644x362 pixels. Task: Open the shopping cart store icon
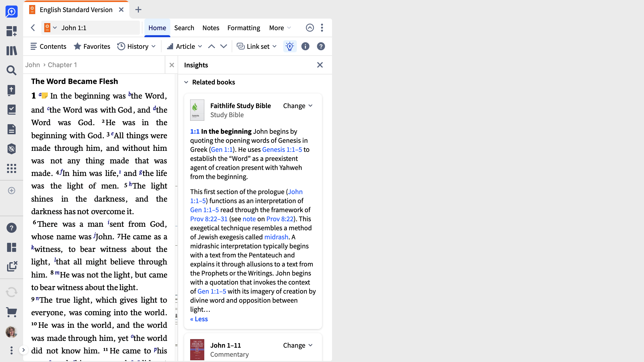pos(12,312)
